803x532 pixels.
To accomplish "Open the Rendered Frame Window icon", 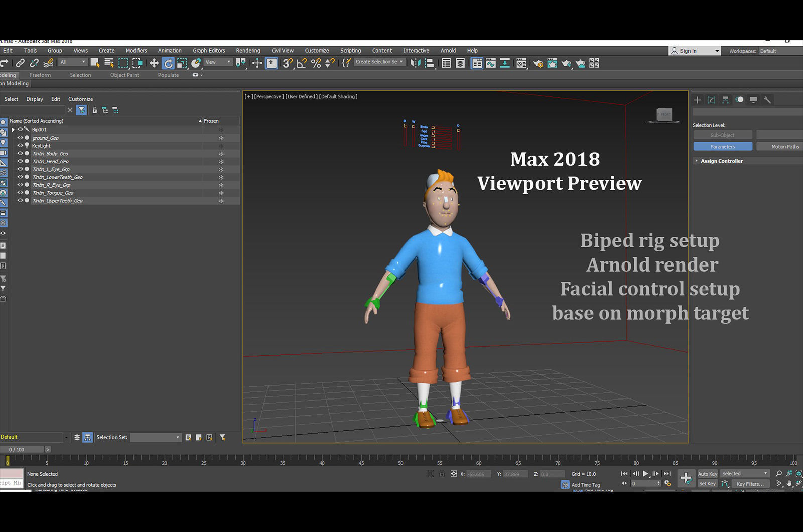I will click(552, 63).
